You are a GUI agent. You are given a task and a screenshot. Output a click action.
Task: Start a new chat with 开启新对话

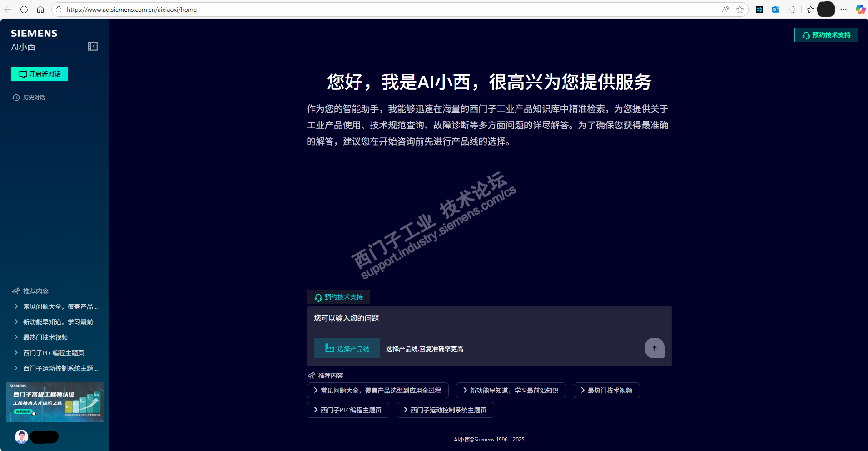40,74
